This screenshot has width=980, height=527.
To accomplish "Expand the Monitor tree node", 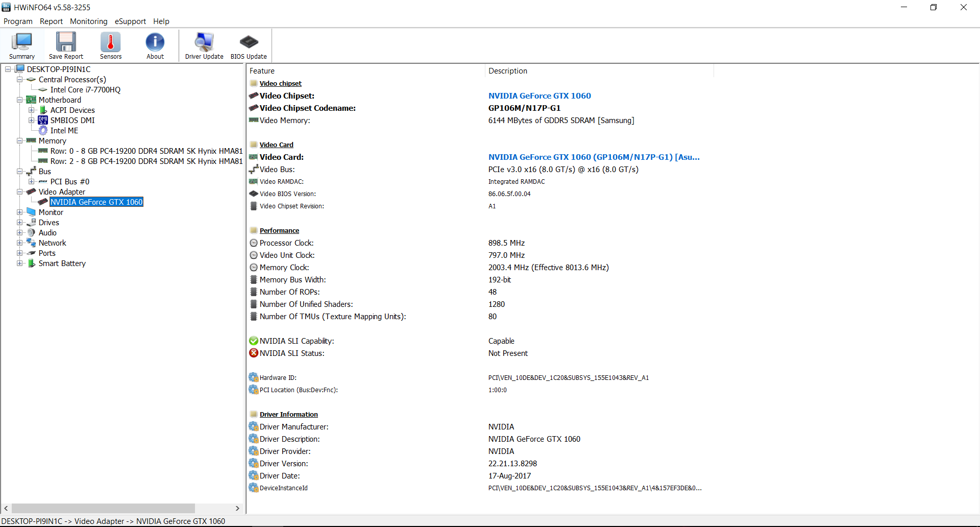I will (x=19, y=212).
